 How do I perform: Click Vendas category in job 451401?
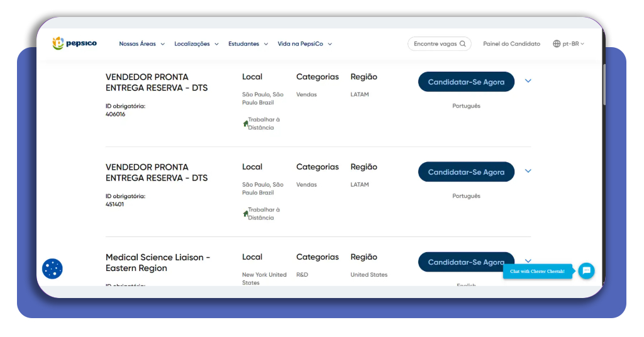pyautogui.click(x=306, y=184)
